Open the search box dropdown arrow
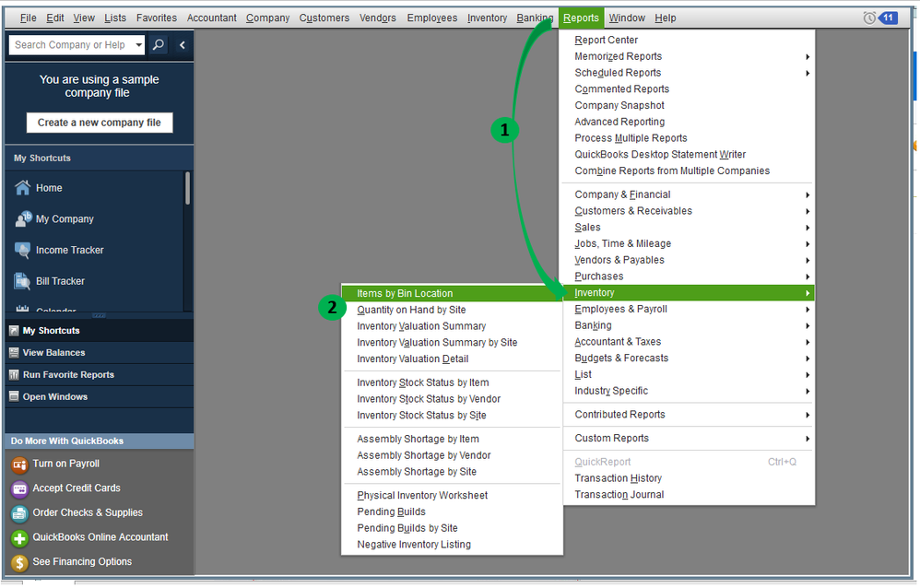 138,44
